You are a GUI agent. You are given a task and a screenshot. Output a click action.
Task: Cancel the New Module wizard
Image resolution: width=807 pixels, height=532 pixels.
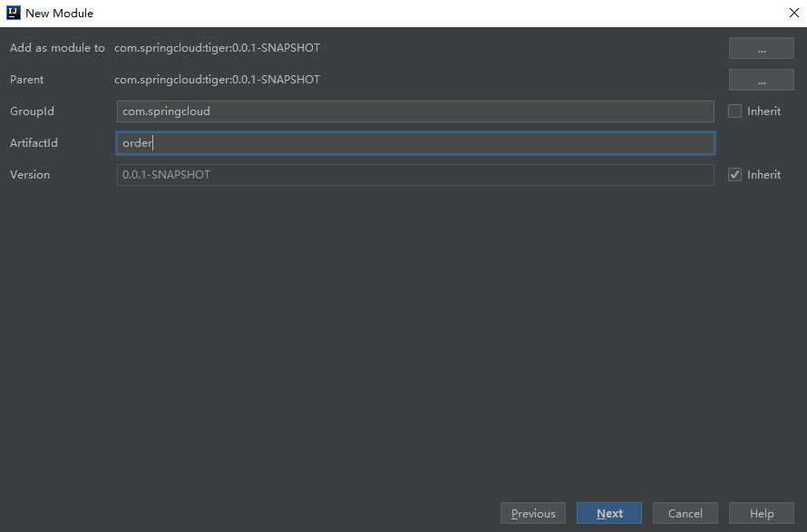click(x=685, y=512)
